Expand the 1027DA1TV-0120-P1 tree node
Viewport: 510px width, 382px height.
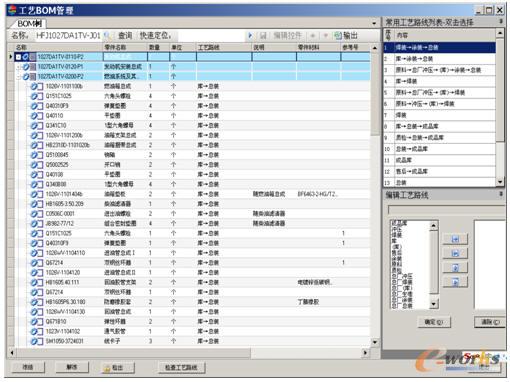pyautogui.click(x=19, y=67)
